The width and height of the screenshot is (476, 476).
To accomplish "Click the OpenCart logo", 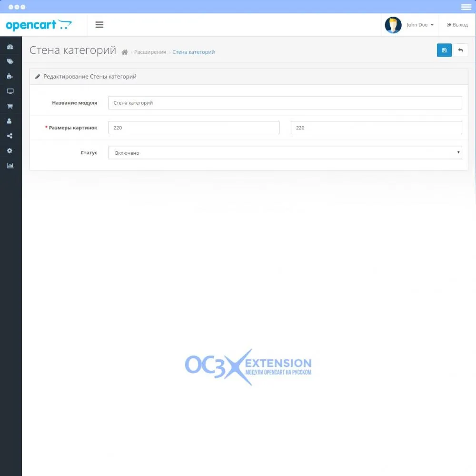I will point(39,25).
